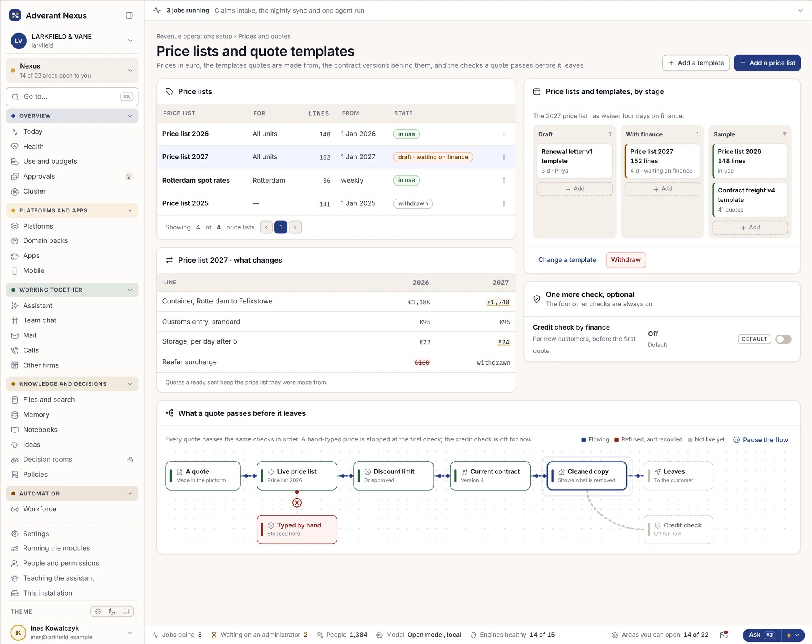This screenshot has height=644, width=812.
Task: Toggle the Credit check by finance switch
Action: 783,339
